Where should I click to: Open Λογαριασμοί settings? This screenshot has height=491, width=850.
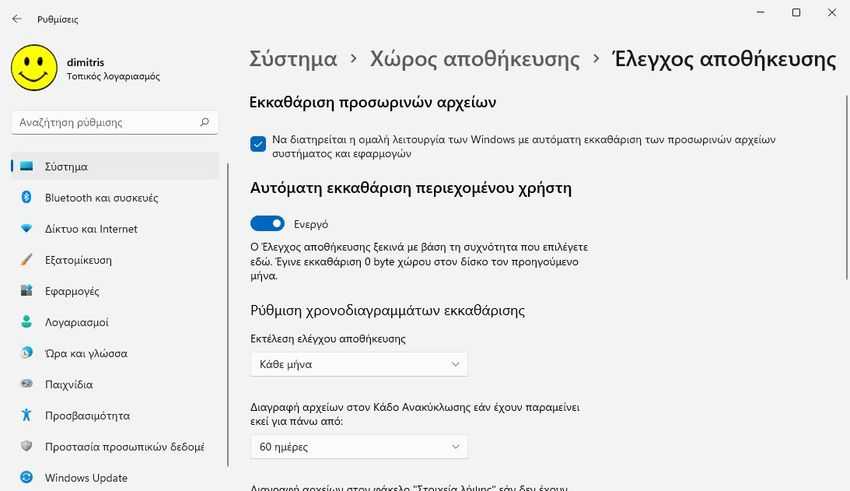pos(114,322)
